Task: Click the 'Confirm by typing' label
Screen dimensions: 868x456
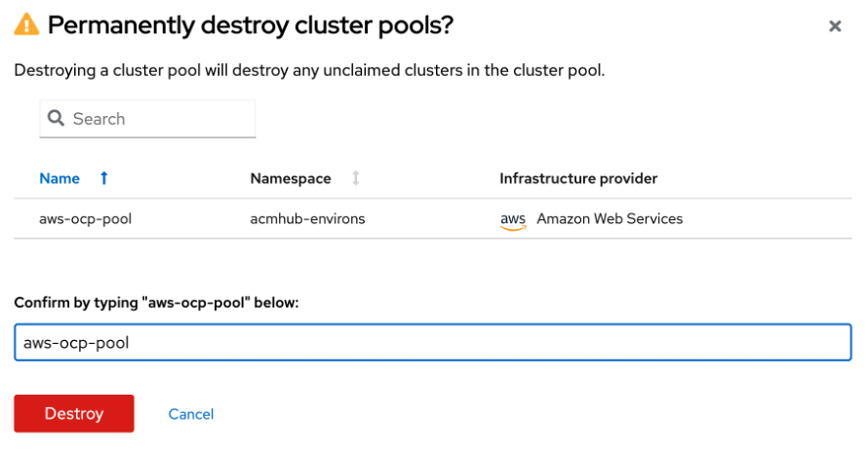Action: (x=156, y=303)
